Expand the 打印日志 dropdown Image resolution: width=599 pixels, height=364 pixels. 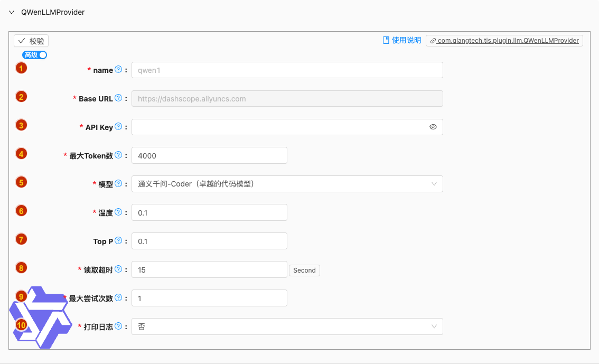[287, 326]
